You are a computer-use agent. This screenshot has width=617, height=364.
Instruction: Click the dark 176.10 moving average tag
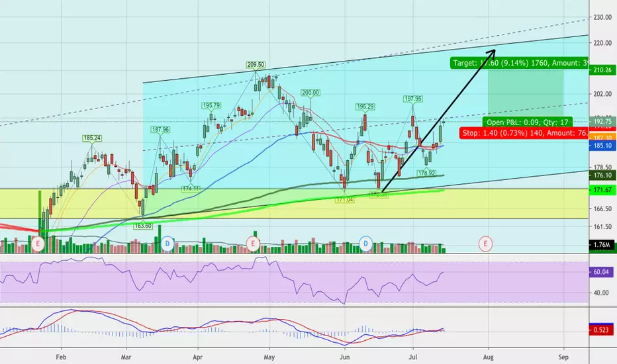point(602,175)
